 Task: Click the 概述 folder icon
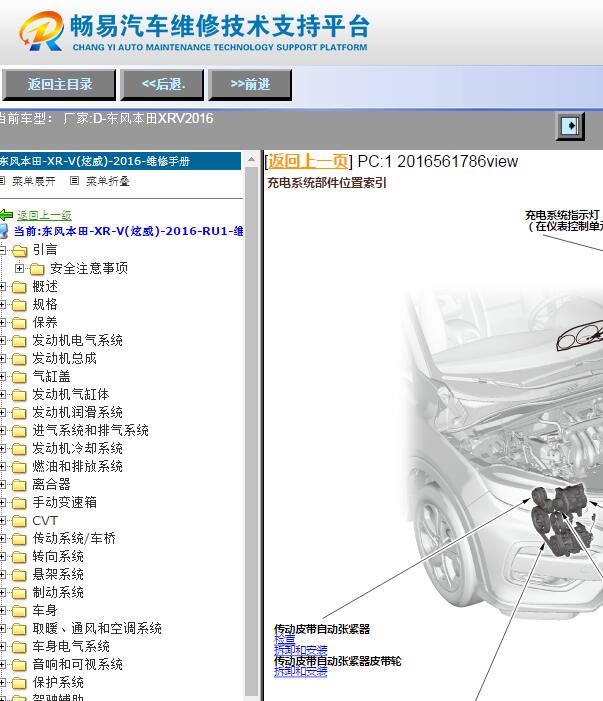click(19, 287)
